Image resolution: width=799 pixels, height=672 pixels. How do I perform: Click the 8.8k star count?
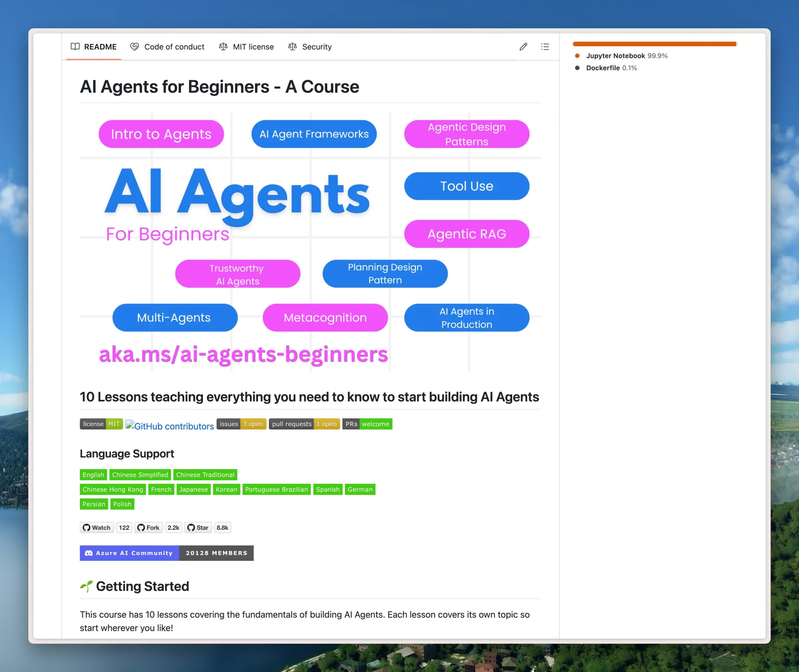[223, 527]
